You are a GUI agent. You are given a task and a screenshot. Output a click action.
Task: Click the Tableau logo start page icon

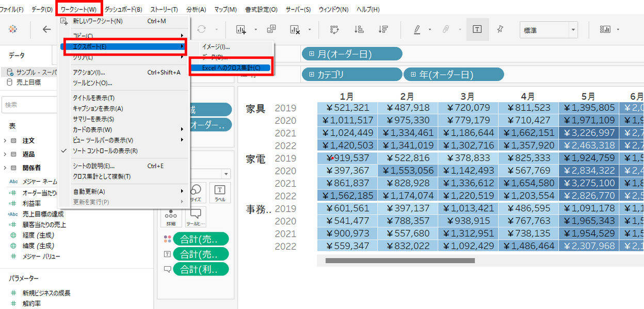point(14,29)
